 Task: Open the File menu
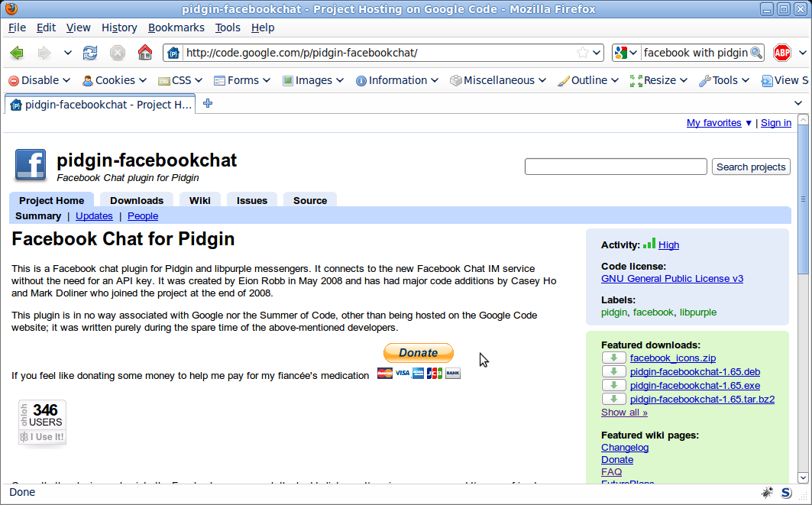(17, 28)
